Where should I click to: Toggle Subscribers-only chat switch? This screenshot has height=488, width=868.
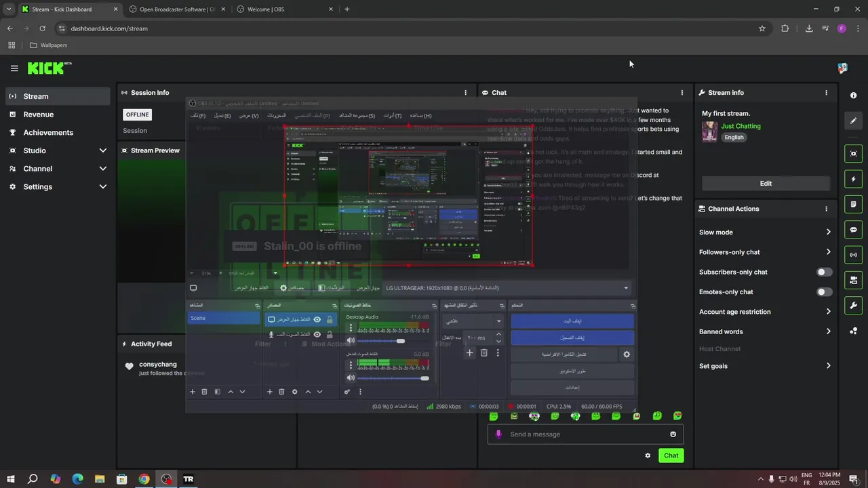pos(824,272)
